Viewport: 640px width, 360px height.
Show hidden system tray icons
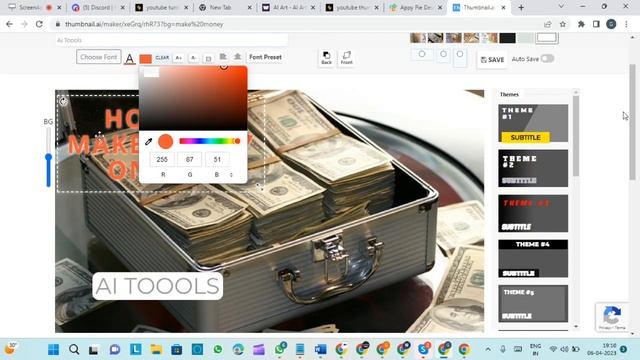(488, 349)
